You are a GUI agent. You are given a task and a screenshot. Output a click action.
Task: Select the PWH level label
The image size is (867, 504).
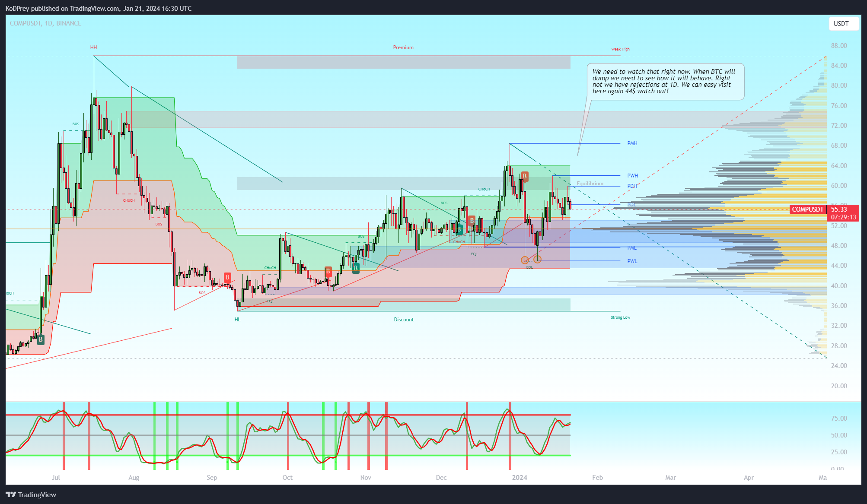(x=633, y=176)
